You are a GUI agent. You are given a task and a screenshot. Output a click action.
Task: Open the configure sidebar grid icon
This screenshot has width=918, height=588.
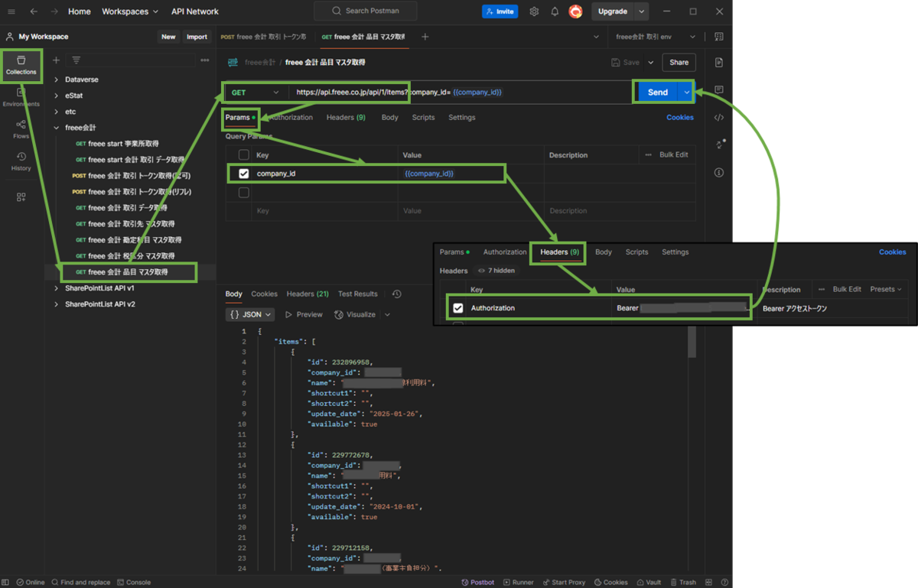coord(21,197)
